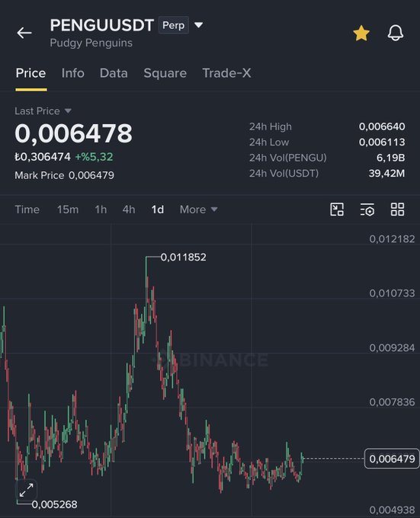Tap the current price tag 0,006479
Screen dimensions: 420x518
(392, 459)
